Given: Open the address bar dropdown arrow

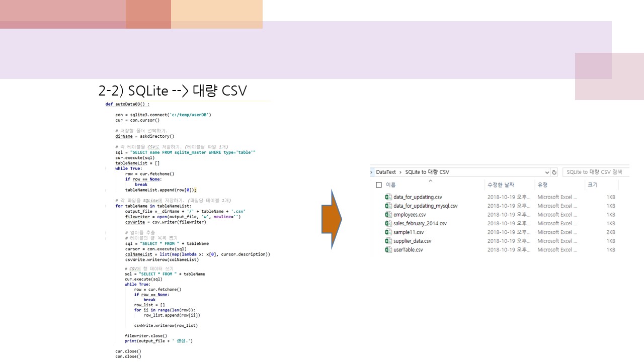Looking at the screenshot, I should click(x=547, y=172).
